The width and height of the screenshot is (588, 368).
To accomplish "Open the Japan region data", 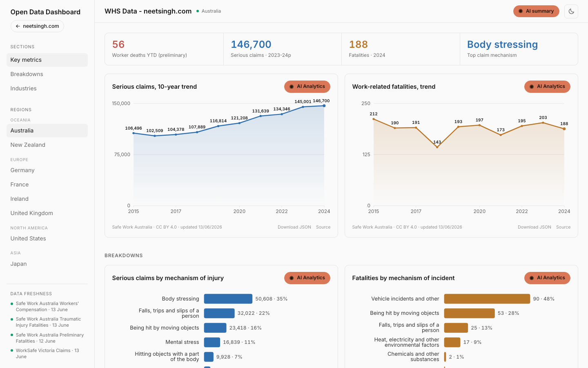I will (47, 264).
